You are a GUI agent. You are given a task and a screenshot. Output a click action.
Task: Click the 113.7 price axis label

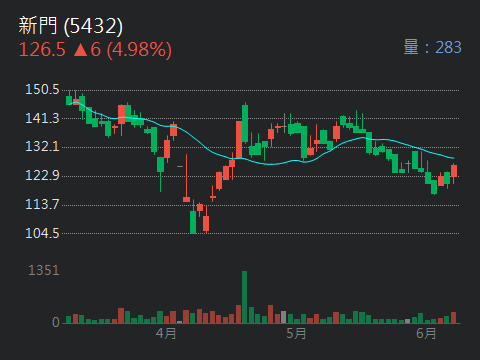(x=42, y=204)
